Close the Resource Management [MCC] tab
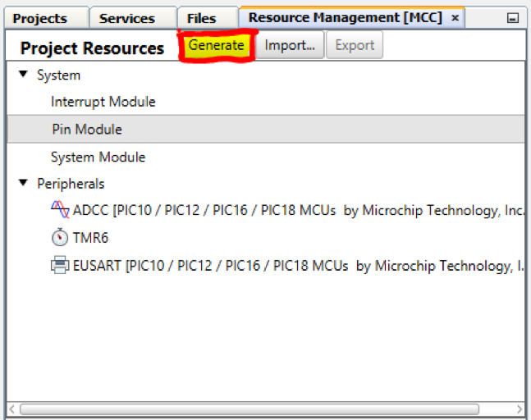Viewport: 531px width, 420px height. coord(455,18)
